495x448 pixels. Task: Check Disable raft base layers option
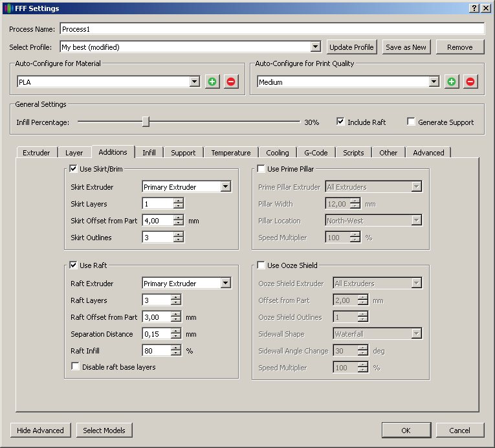pyautogui.click(x=76, y=367)
